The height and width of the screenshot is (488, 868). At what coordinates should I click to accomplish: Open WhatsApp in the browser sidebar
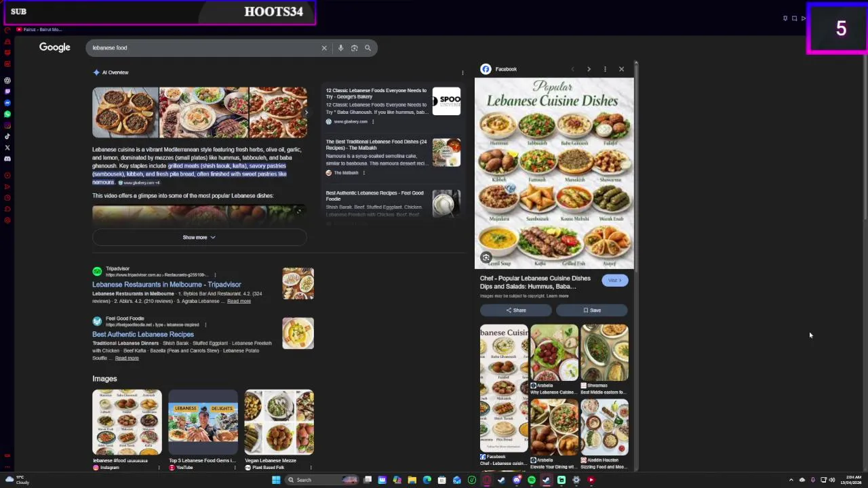(x=7, y=114)
